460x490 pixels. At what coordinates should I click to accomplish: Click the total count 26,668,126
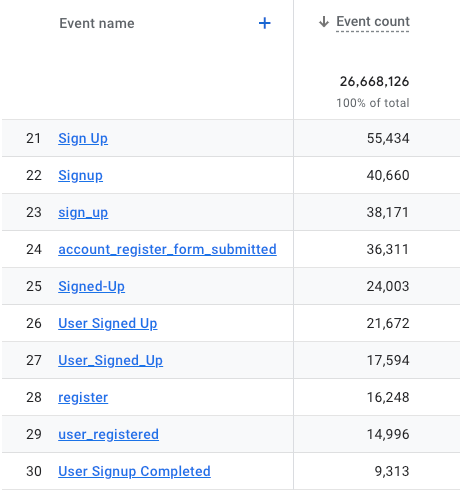point(374,81)
